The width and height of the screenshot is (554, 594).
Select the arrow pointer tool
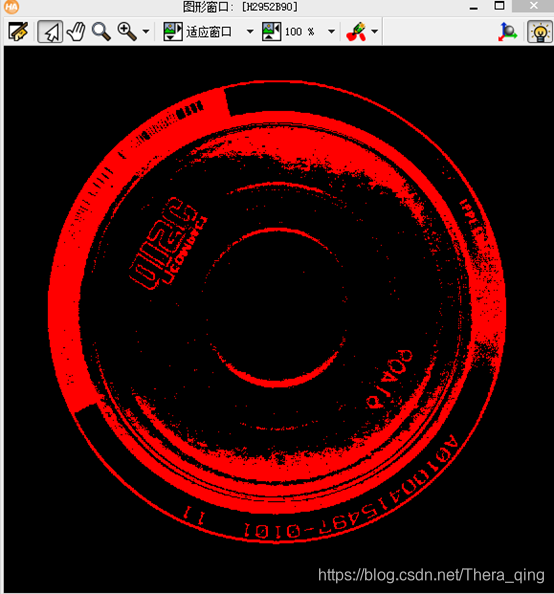50,31
